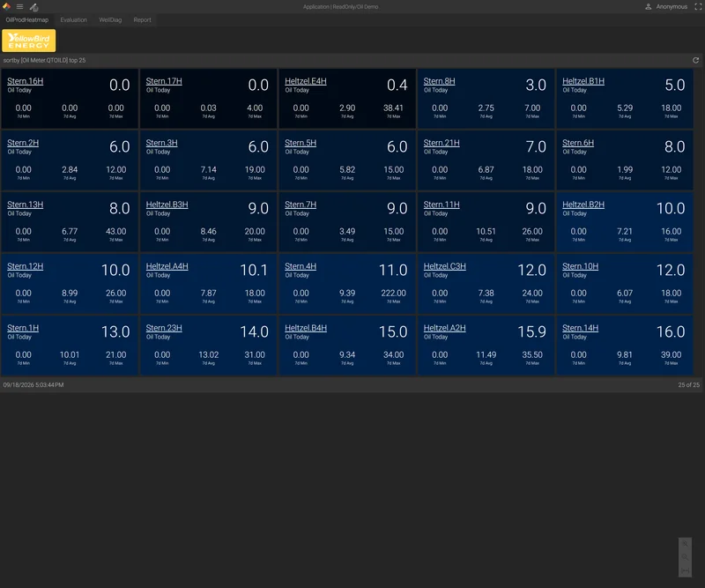Click the sortby Oil Meter.QTOILD filter field
This screenshot has width=705, height=588.
pos(44,60)
